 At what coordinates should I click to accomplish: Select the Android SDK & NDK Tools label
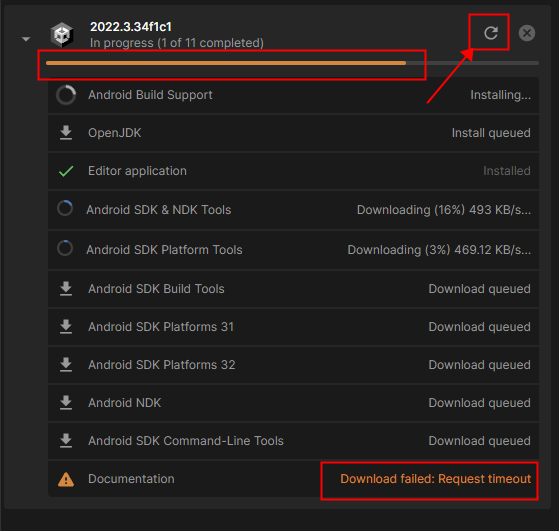[x=159, y=210]
